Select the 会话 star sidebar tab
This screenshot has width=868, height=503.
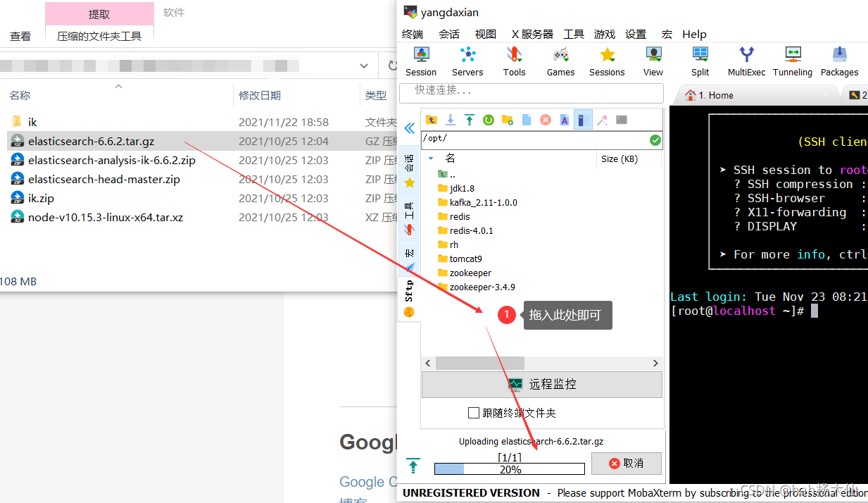409,169
